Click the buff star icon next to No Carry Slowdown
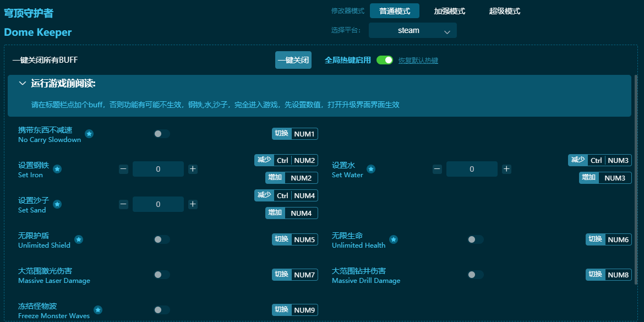 (89, 133)
